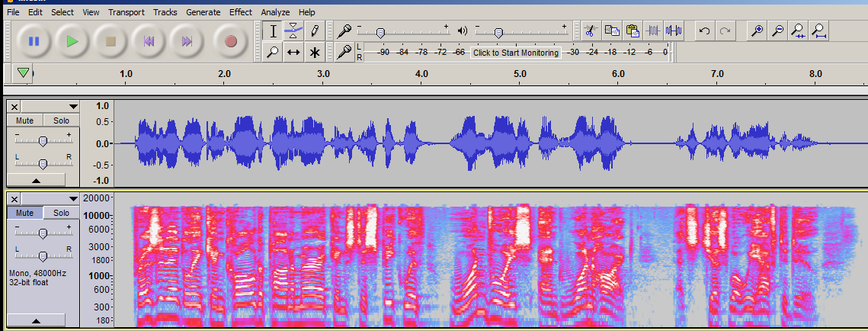
Task: Click the Cut scissors icon
Action: pyautogui.click(x=589, y=31)
